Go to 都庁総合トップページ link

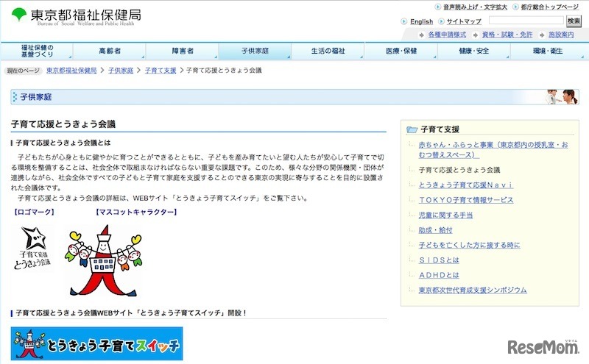point(549,7)
